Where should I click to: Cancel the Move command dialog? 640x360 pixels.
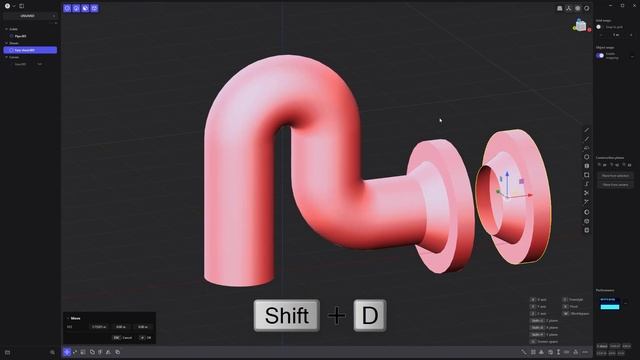click(122, 338)
